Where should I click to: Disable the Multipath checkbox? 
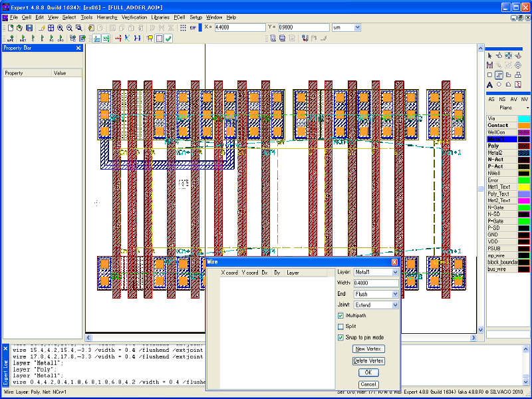click(x=341, y=315)
